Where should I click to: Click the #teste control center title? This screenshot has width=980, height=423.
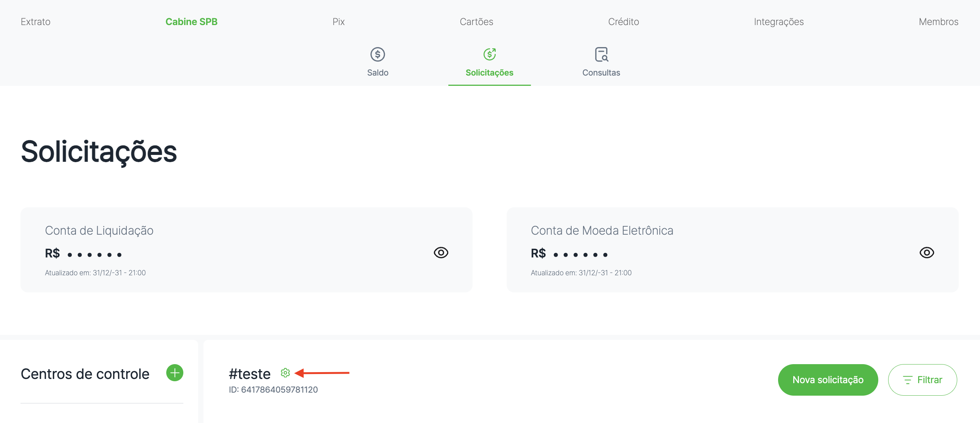pos(250,374)
